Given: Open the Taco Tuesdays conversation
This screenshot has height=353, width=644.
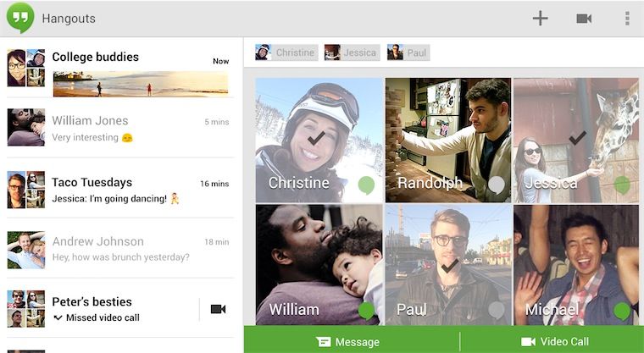Looking at the screenshot, I should (120, 190).
